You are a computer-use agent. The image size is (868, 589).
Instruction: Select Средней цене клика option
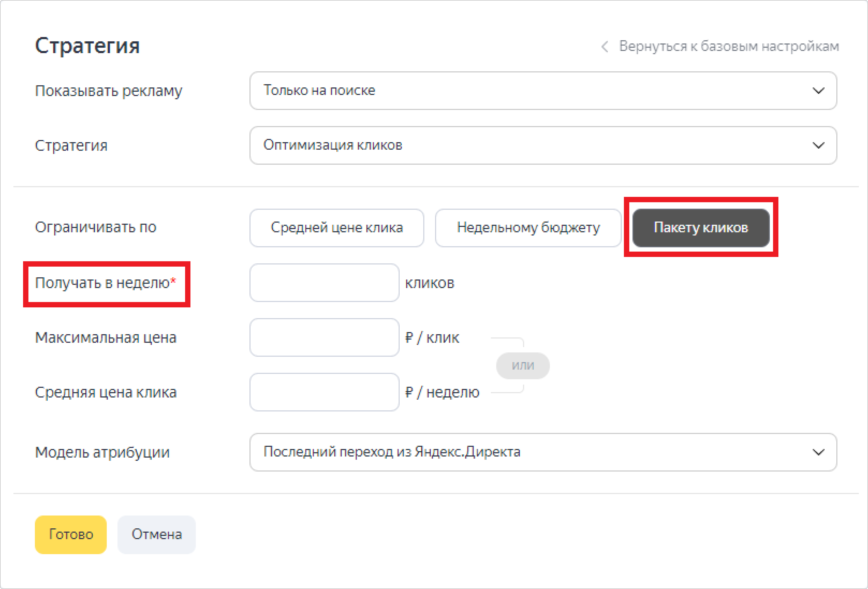tap(337, 227)
